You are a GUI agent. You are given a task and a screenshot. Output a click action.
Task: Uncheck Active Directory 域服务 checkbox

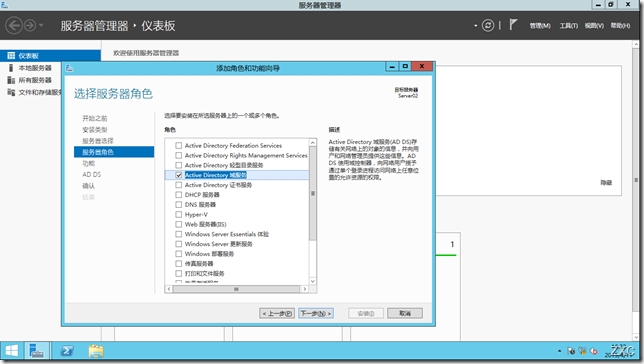(x=178, y=175)
